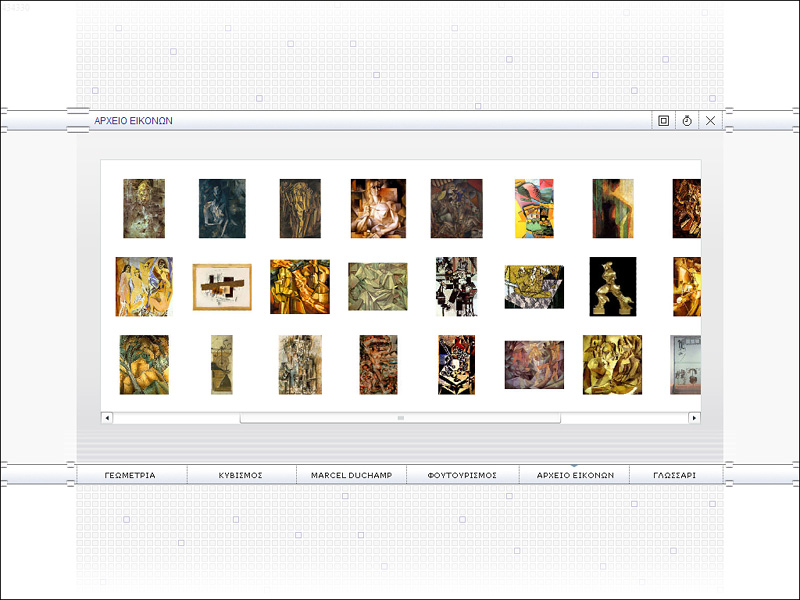Viewport: 800px width, 600px height.
Task: Click the reddish-brown cubist thumbnail, fourth in bottom row
Action: click(378, 365)
